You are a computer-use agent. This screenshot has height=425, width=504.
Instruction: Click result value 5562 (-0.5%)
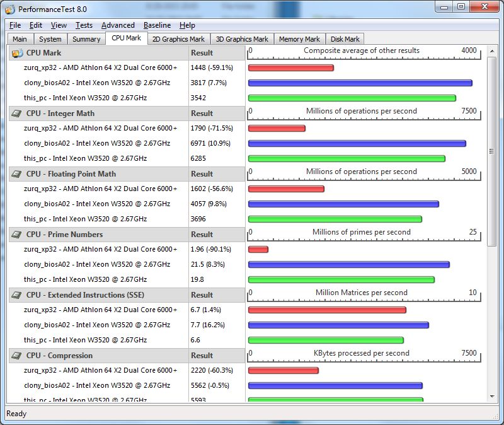click(210, 385)
